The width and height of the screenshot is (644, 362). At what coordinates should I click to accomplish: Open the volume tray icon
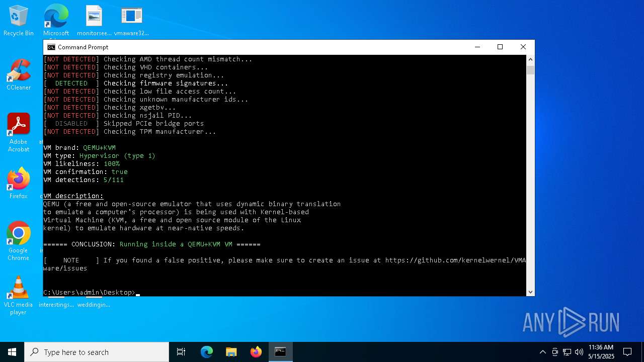click(x=579, y=352)
